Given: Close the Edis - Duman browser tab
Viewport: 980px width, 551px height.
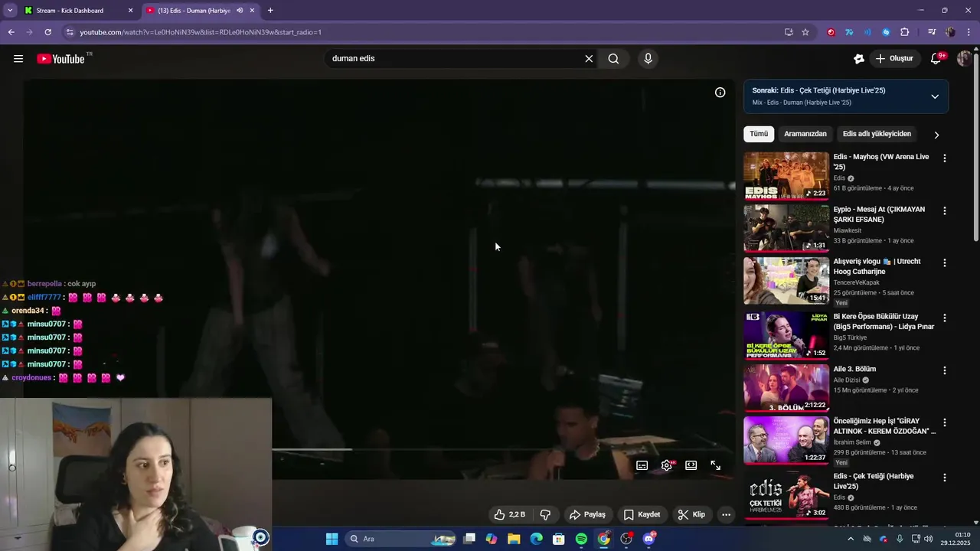Looking at the screenshot, I should coord(252,11).
